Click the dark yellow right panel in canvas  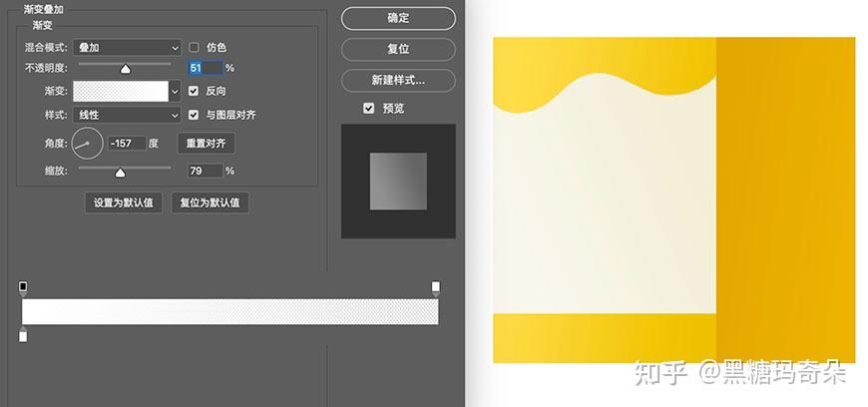[x=786, y=200]
